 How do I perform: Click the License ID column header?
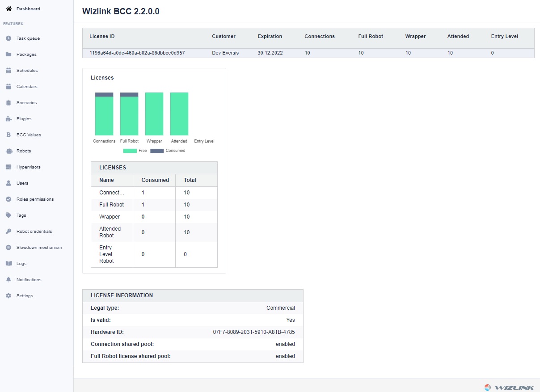point(102,36)
